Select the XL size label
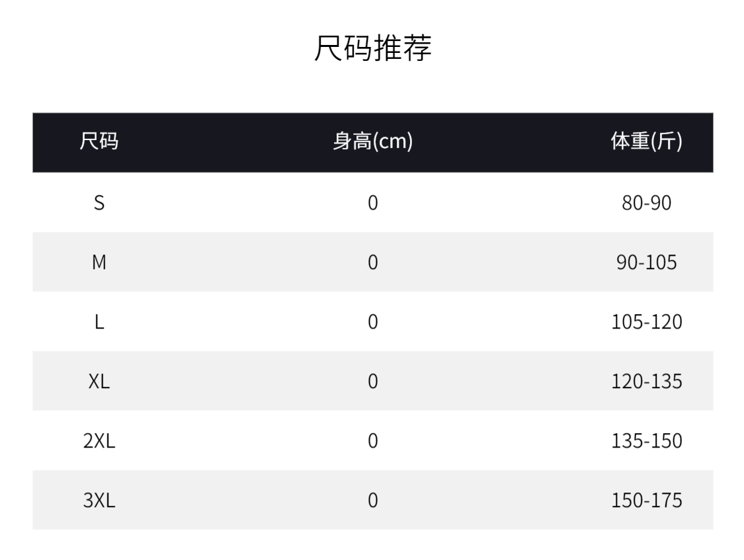This screenshot has height=560, width=744. [x=99, y=381]
